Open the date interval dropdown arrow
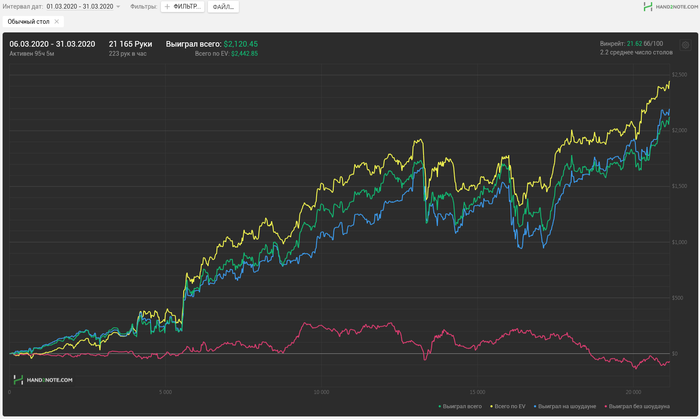Screen dimensions: 700x419 click(x=118, y=7)
